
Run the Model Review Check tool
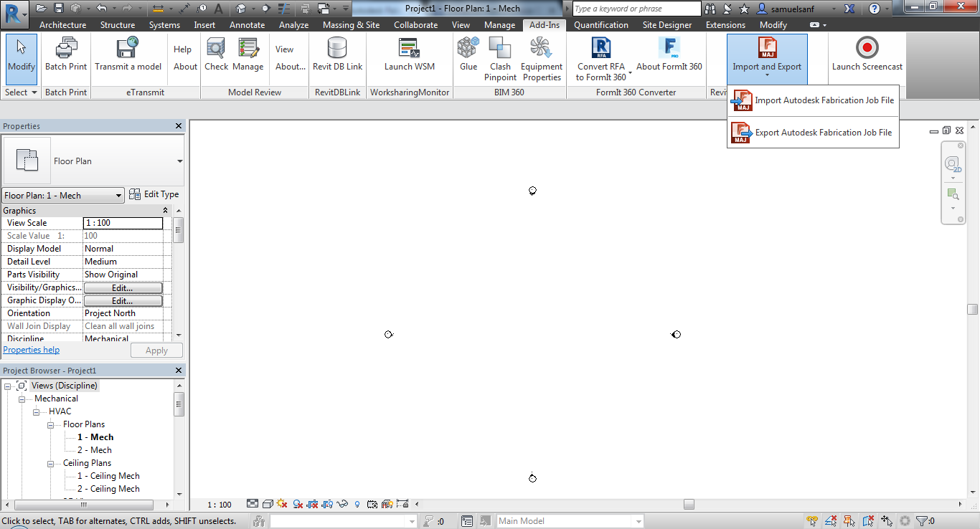216,54
